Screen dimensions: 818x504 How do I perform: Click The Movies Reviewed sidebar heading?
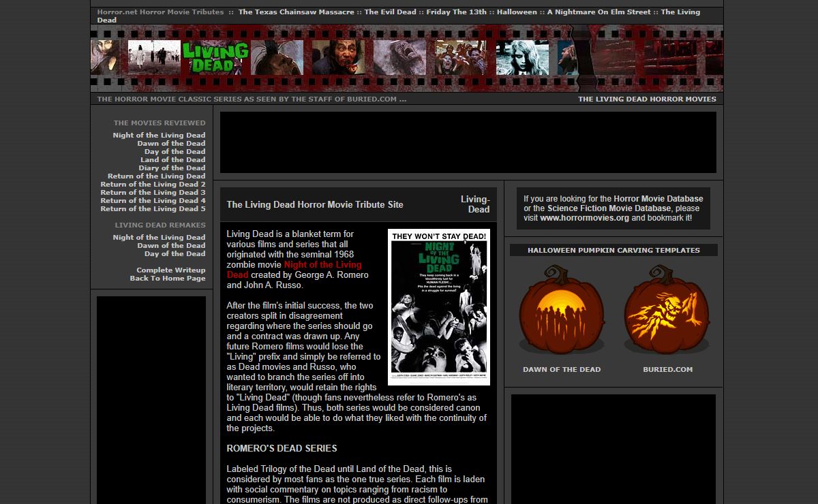pos(160,123)
